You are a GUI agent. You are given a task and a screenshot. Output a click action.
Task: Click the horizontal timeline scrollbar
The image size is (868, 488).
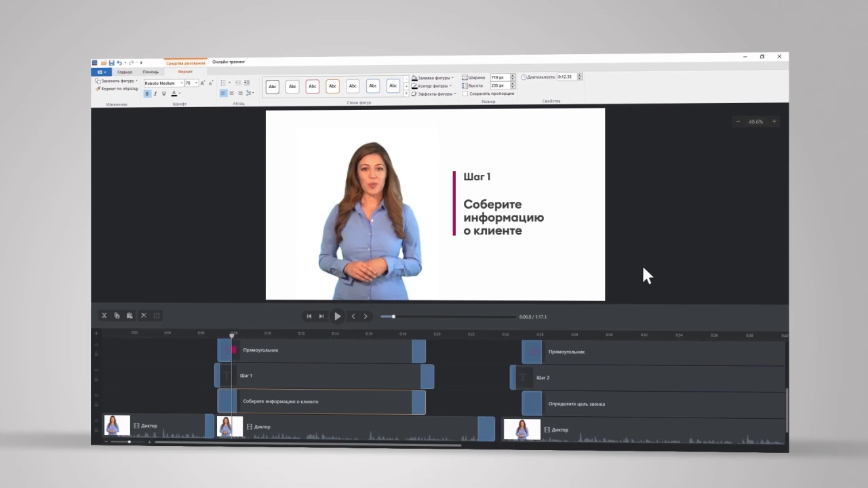tap(308, 443)
